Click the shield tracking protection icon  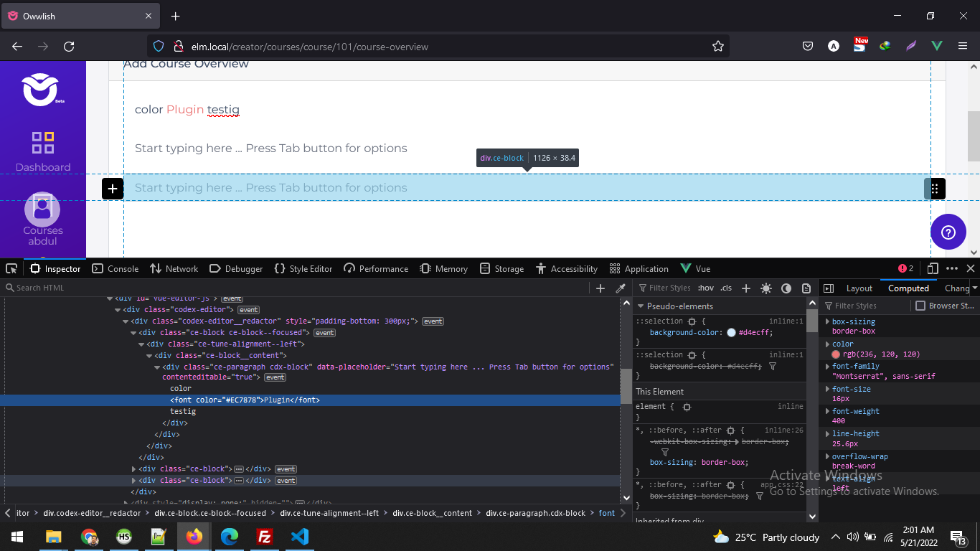[159, 47]
